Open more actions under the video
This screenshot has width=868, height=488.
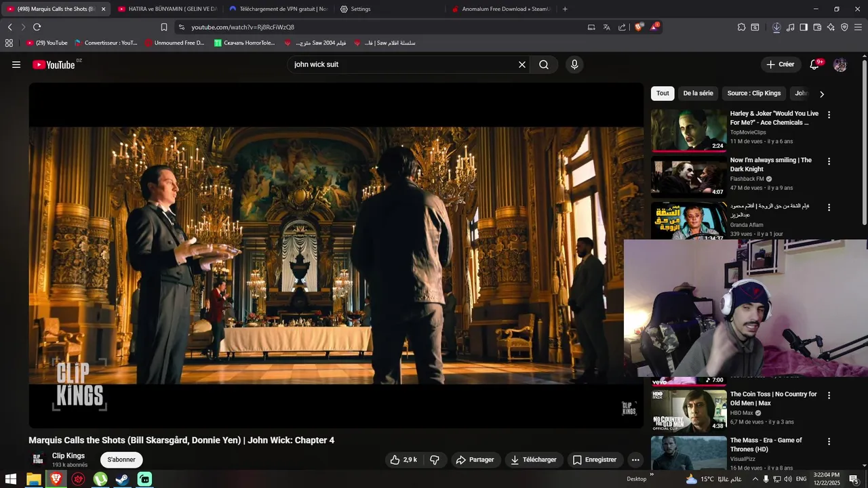(x=635, y=460)
